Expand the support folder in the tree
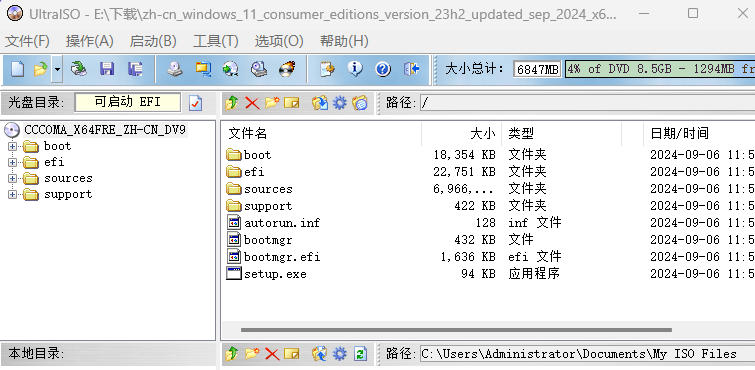 pos(13,195)
